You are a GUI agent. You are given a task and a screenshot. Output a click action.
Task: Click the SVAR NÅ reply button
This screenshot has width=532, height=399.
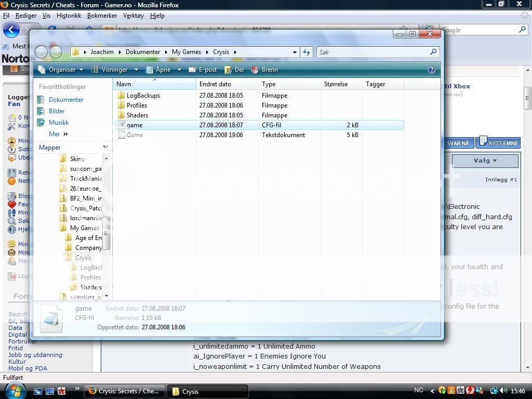[458, 143]
